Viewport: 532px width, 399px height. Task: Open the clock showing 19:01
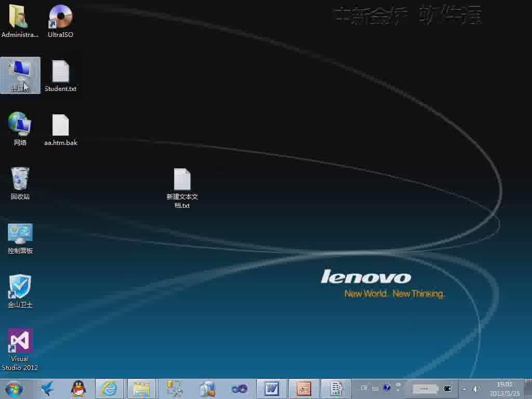click(x=504, y=389)
